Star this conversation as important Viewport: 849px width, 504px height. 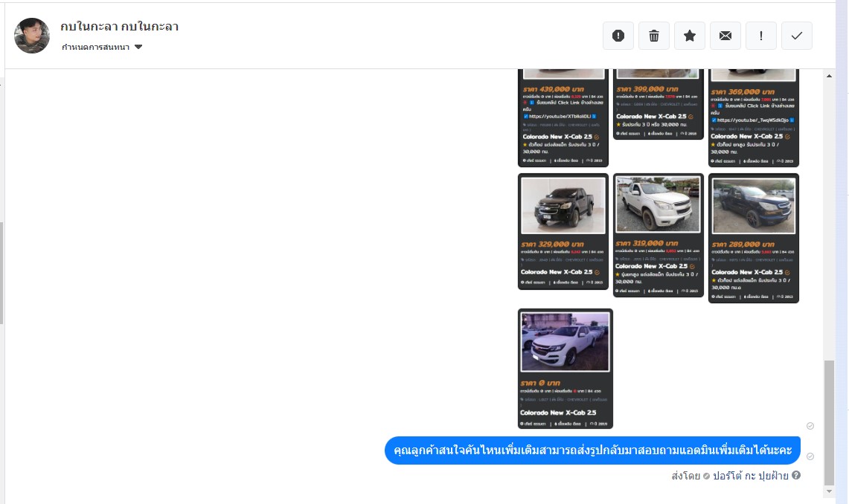point(690,36)
